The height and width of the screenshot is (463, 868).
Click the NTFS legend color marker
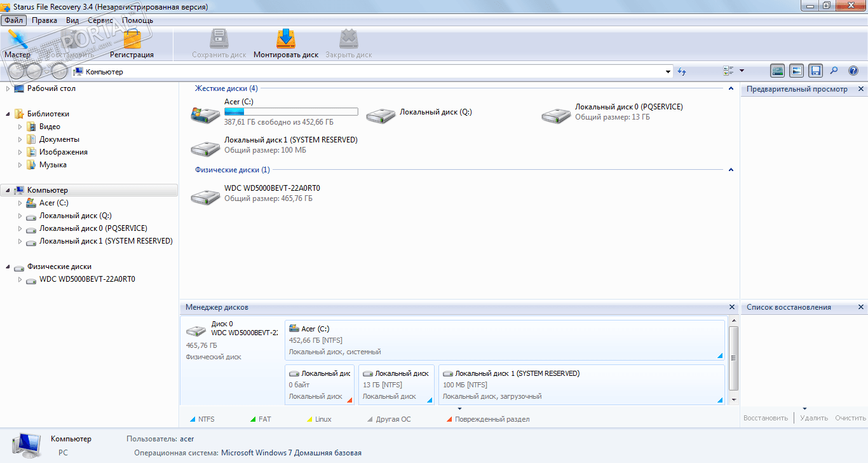[193, 419]
